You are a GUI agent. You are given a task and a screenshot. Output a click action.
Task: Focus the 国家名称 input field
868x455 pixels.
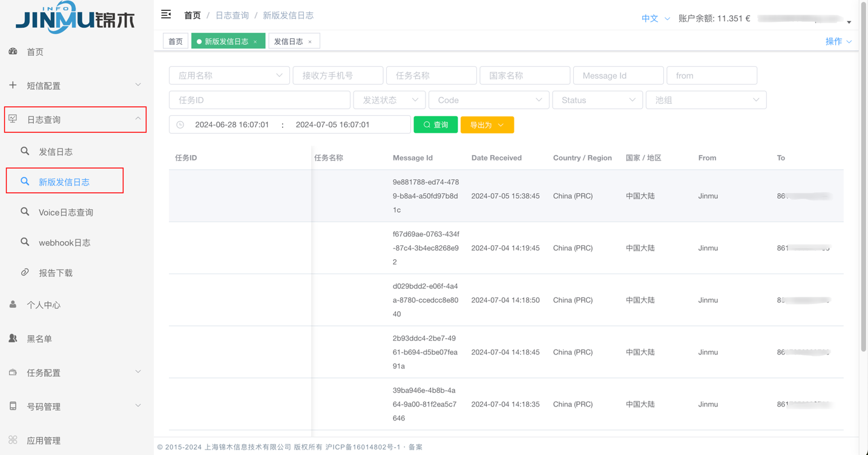[x=525, y=75]
